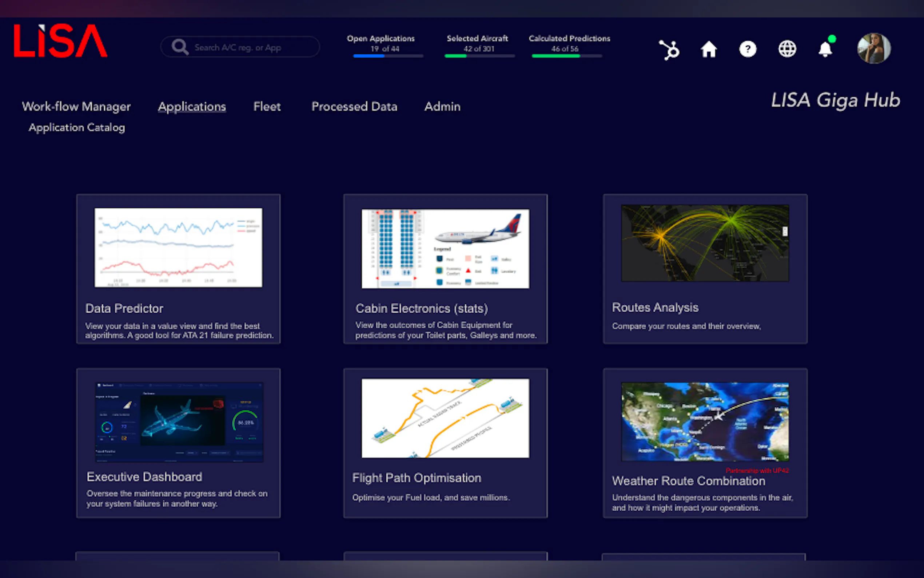
Task: Click the Application Catalog link
Action: click(x=77, y=127)
